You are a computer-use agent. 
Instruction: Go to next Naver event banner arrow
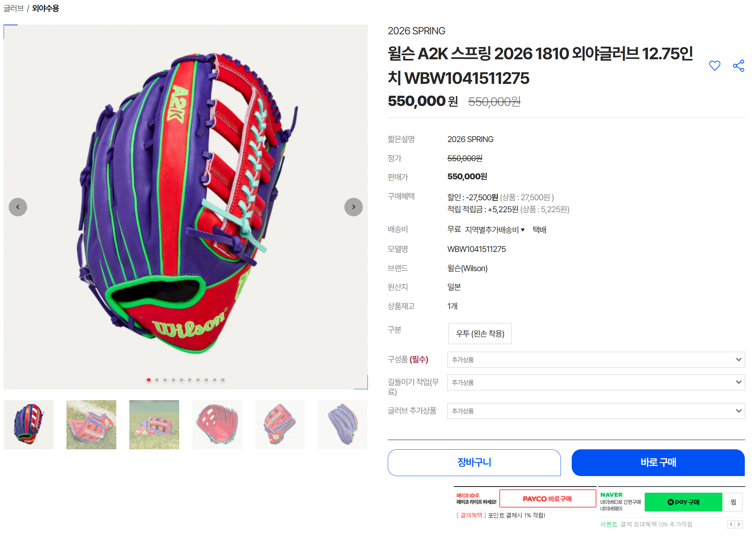[x=739, y=524]
